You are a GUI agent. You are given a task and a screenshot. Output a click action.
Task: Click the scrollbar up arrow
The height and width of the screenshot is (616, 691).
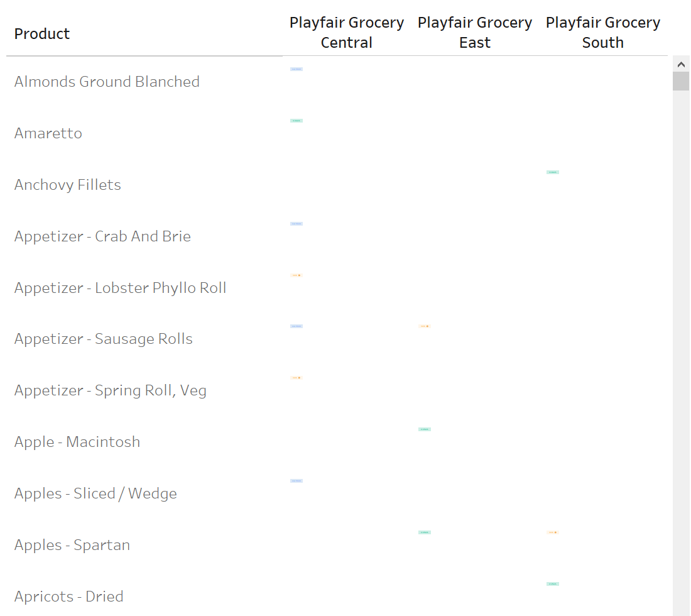coord(681,64)
